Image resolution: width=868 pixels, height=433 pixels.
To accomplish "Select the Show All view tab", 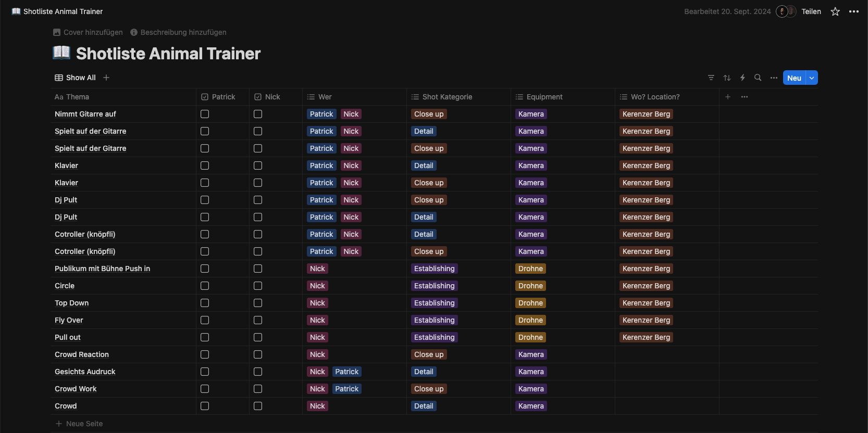I will (76, 78).
